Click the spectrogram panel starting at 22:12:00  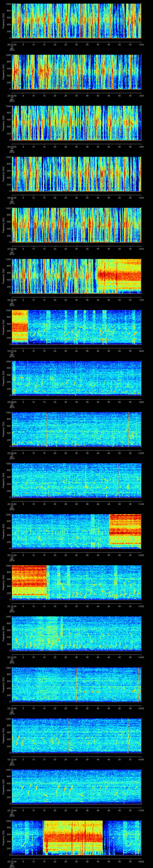pyautogui.click(x=77, y=582)
